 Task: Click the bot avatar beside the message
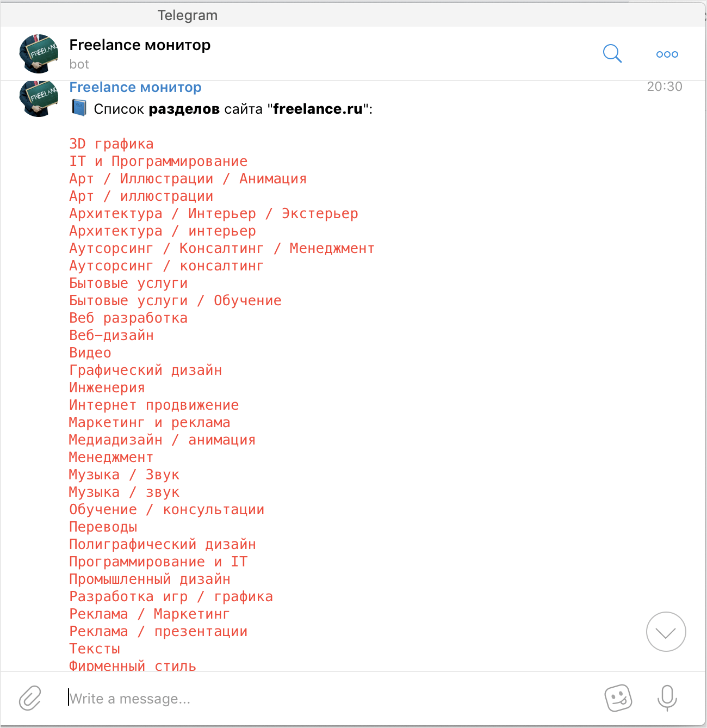click(x=39, y=98)
